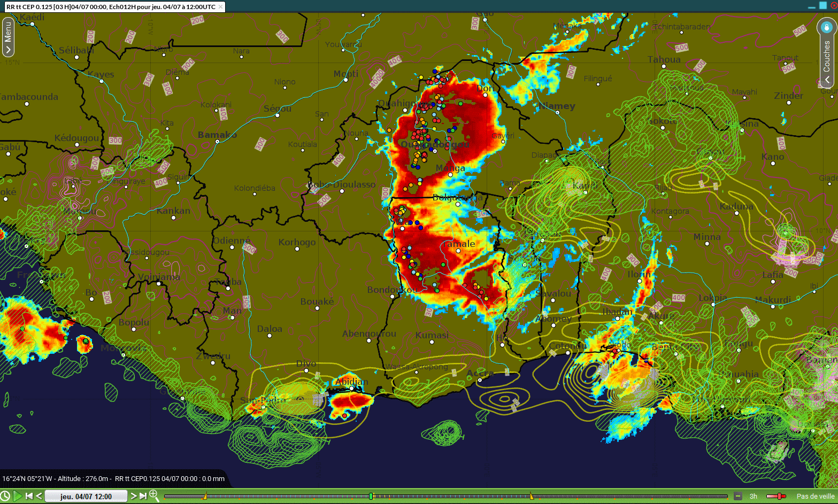838x504 pixels.
Task: Start the animation with the green play button
Action: [x=17, y=496]
